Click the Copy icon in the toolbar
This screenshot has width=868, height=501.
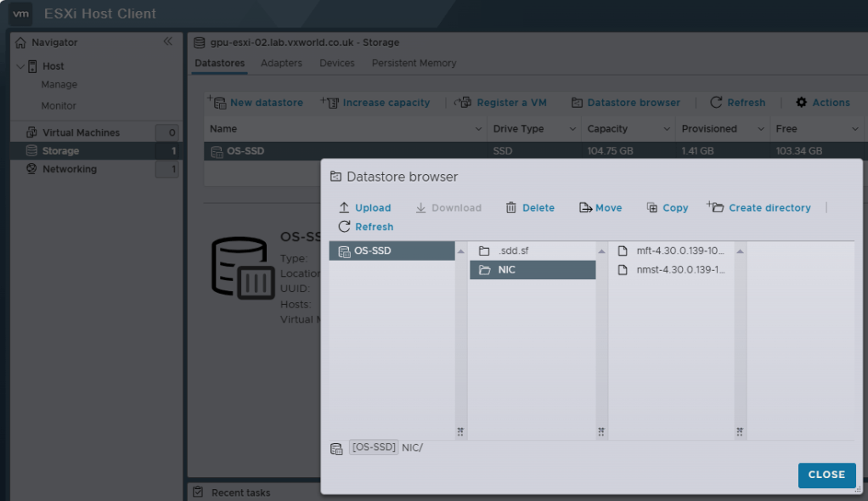tap(652, 208)
